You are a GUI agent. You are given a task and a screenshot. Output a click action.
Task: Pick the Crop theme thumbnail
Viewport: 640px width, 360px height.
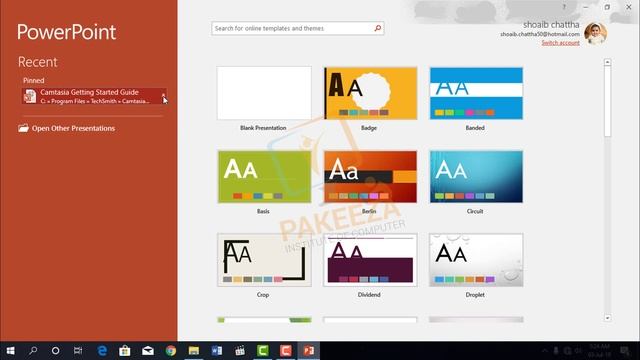coord(264,260)
